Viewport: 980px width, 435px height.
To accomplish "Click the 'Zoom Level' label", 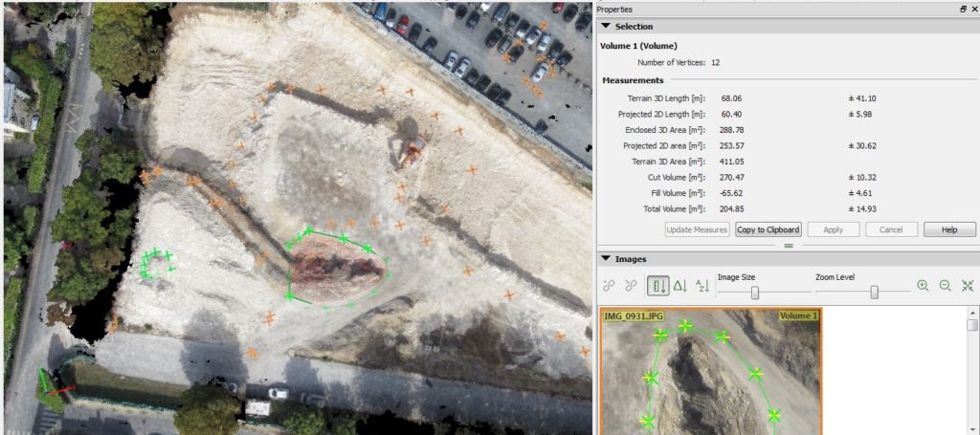I will tap(835, 277).
